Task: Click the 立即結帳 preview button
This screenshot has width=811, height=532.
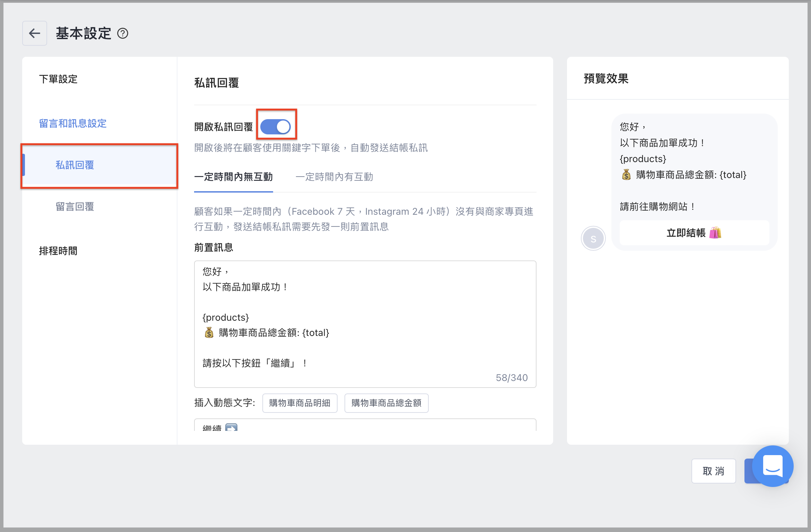Action: [694, 233]
